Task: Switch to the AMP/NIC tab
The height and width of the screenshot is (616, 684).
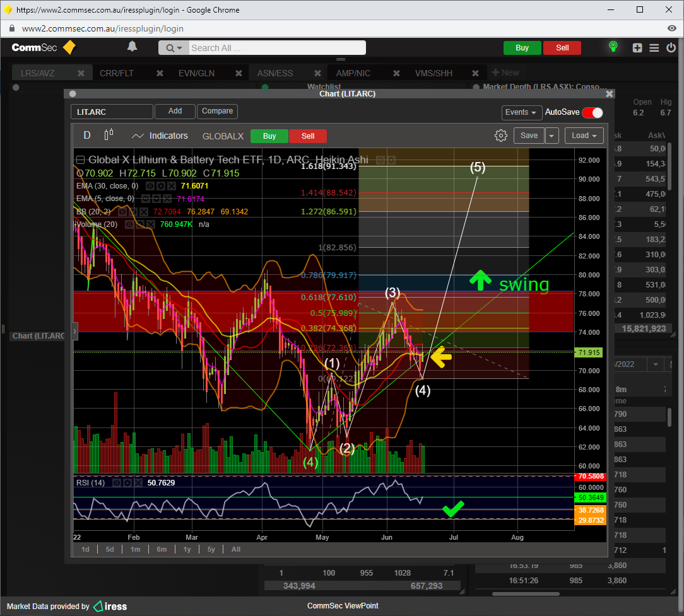Action: [353, 73]
